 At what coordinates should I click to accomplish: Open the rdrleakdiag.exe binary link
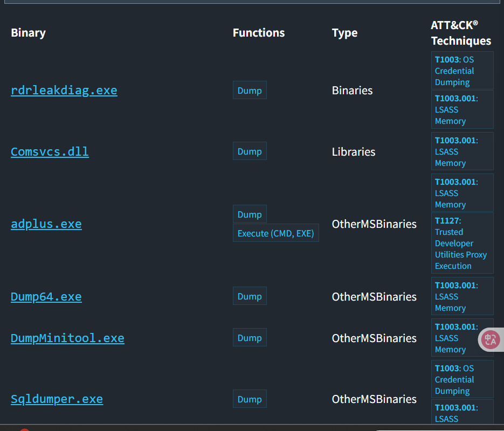pyautogui.click(x=64, y=90)
